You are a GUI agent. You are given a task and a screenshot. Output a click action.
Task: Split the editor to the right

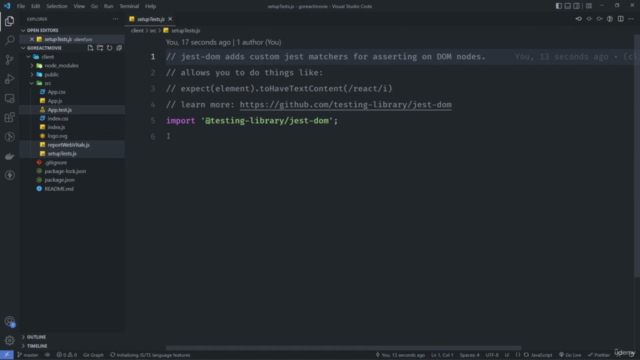(620, 19)
